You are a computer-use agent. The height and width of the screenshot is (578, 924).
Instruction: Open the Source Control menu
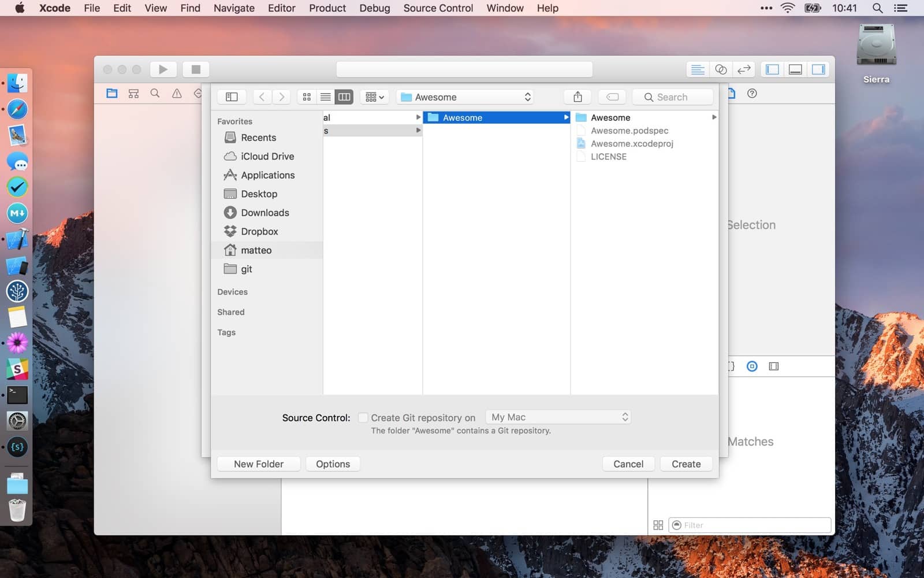pos(438,8)
